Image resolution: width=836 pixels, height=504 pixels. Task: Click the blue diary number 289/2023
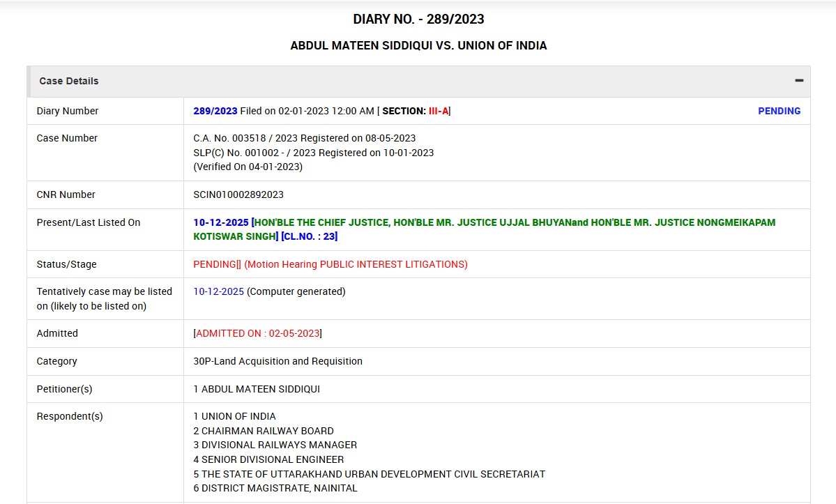215,111
